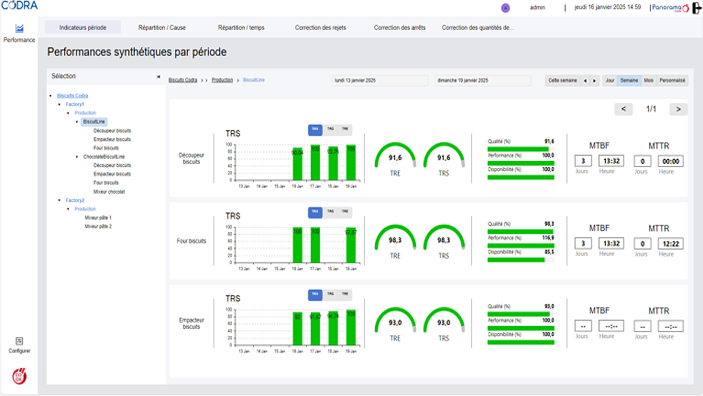703x396 pixels.
Task: Follow Production breadcrumb link
Action: click(222, 80)
